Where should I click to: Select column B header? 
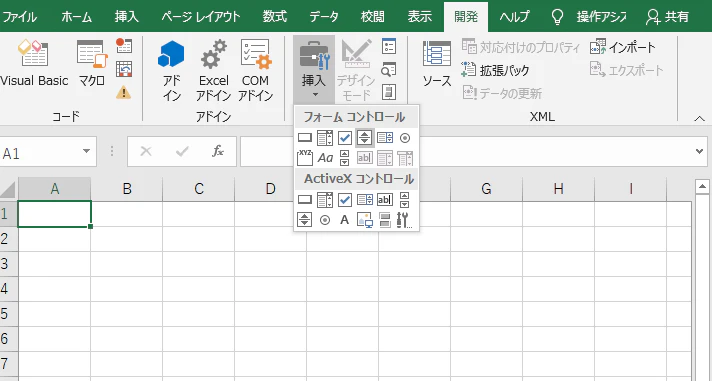pyautogui.click(x=127, y=189)
